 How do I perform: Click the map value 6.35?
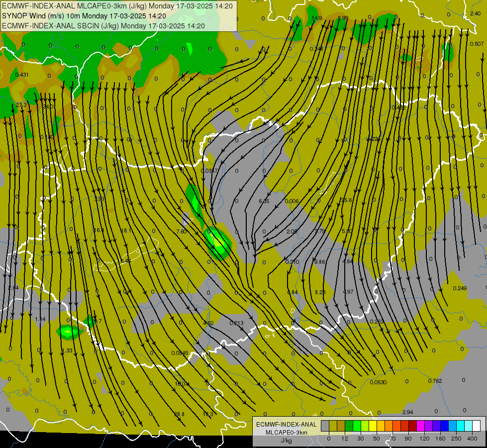click(264, 201)
